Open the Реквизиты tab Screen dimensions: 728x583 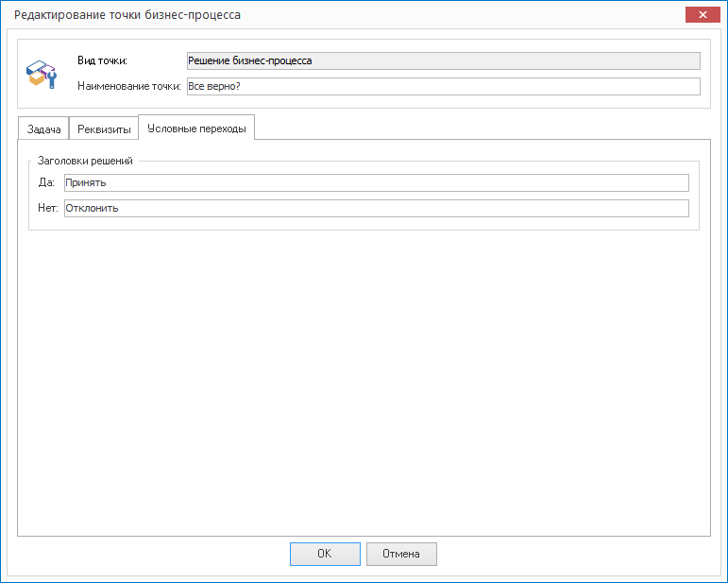pyautogui.click(x=104, y=129)
